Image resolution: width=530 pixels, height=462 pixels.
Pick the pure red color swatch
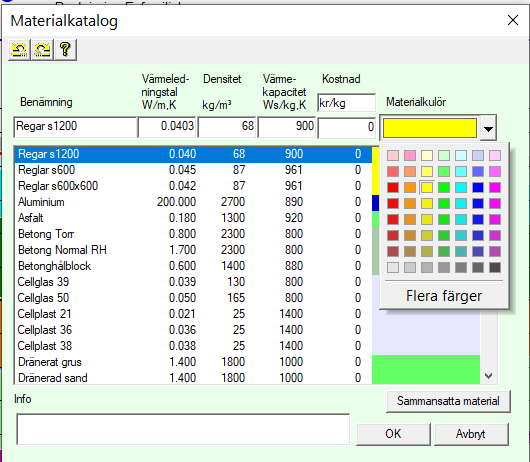393,187
